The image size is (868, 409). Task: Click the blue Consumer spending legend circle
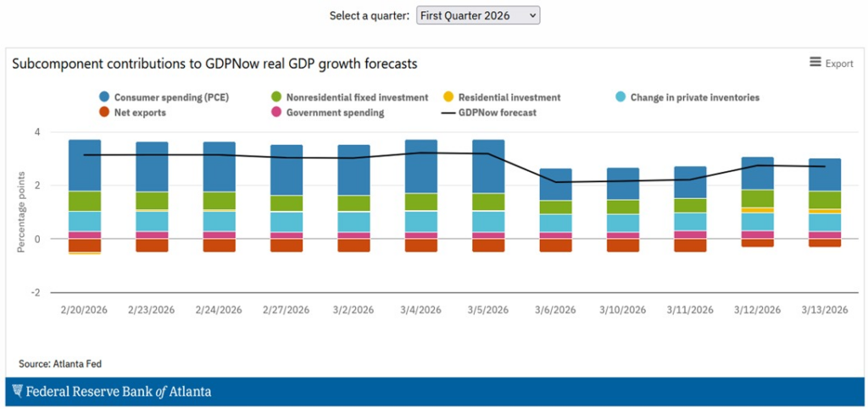pyautogui.click(x=105, y=97)
